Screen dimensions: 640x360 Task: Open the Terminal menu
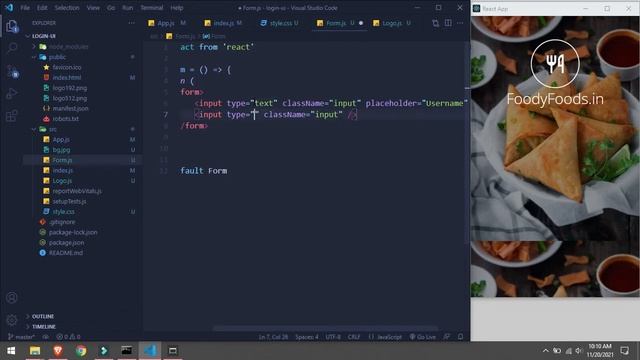click(152, 8)
